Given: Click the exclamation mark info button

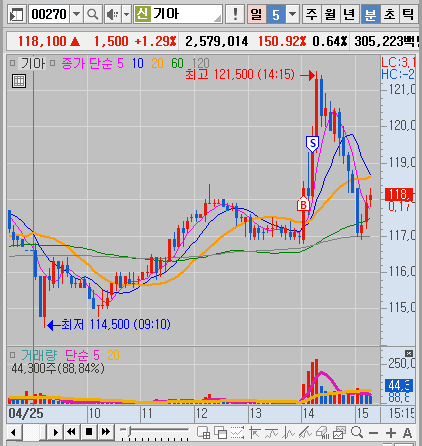Looking at the screenshot, I should point(235,14).
